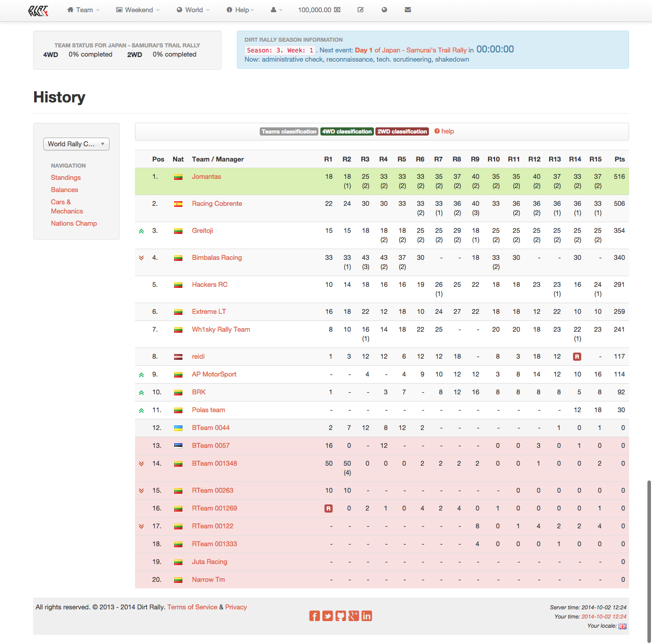The image size is (652, 644).
Task: Open the user account dropdown
Action: 277,10
